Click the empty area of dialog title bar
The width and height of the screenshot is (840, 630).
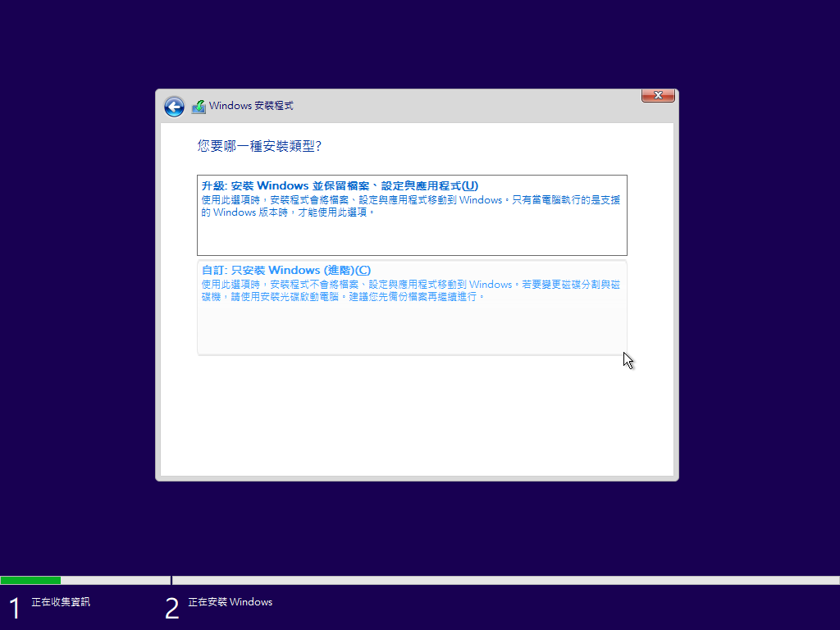(x=459, y=106)
